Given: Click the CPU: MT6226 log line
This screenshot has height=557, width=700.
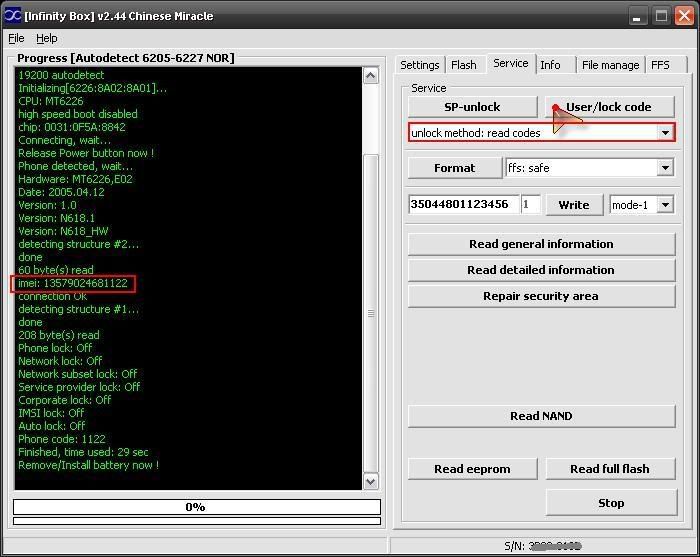Looking at the screenshot, I should (x=50, y=101).
